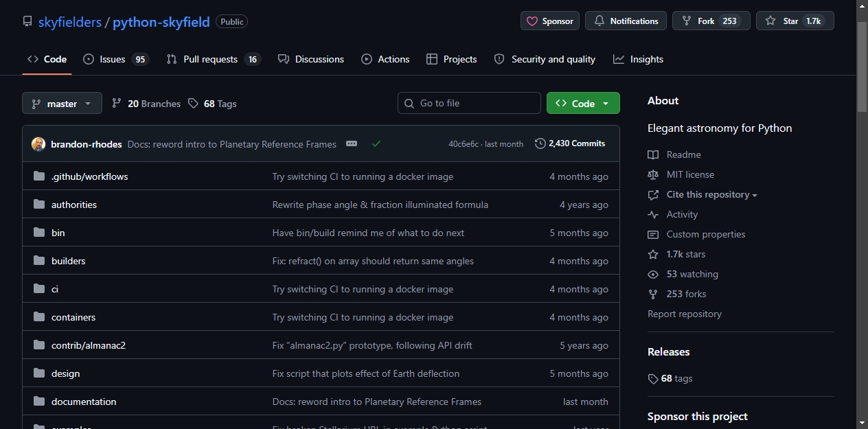Image resolution: width=868 pixels, height=429 pixels.
Task: Click commit hash 40c6e6c
Action: [465, 144]
